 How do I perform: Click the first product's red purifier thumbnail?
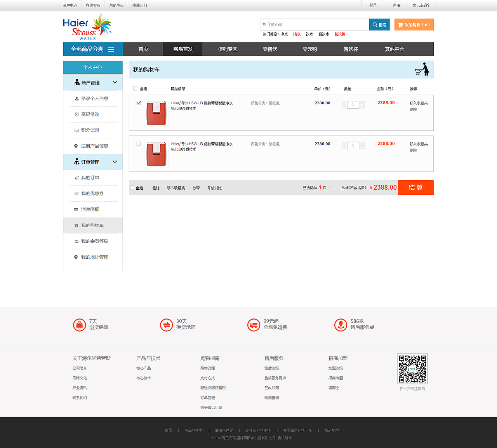pos(156,113)
